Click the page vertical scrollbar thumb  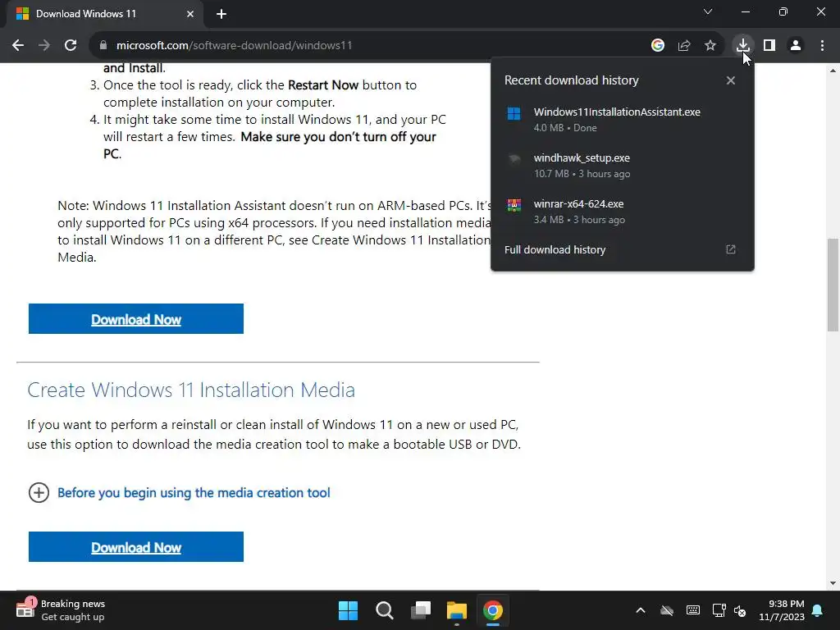(833, 285)
